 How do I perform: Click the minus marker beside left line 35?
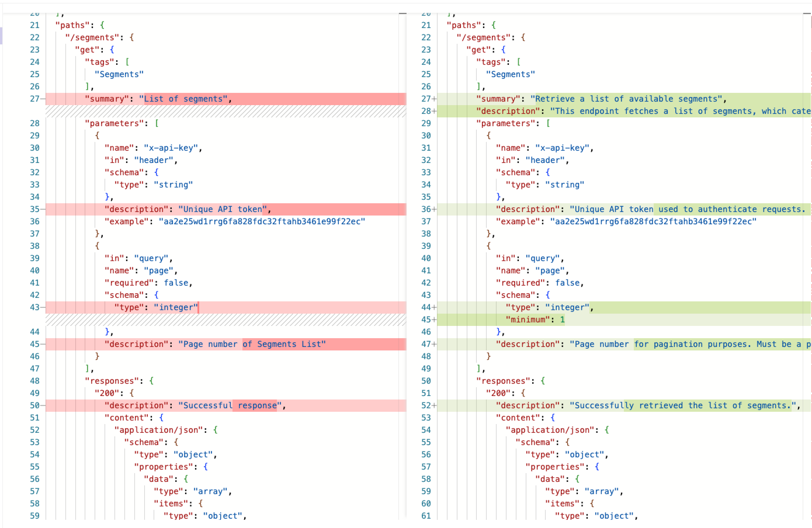tap(43, 209)
